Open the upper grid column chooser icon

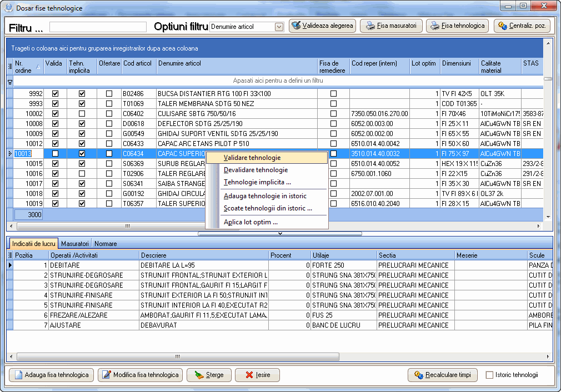tap(10, 67)
